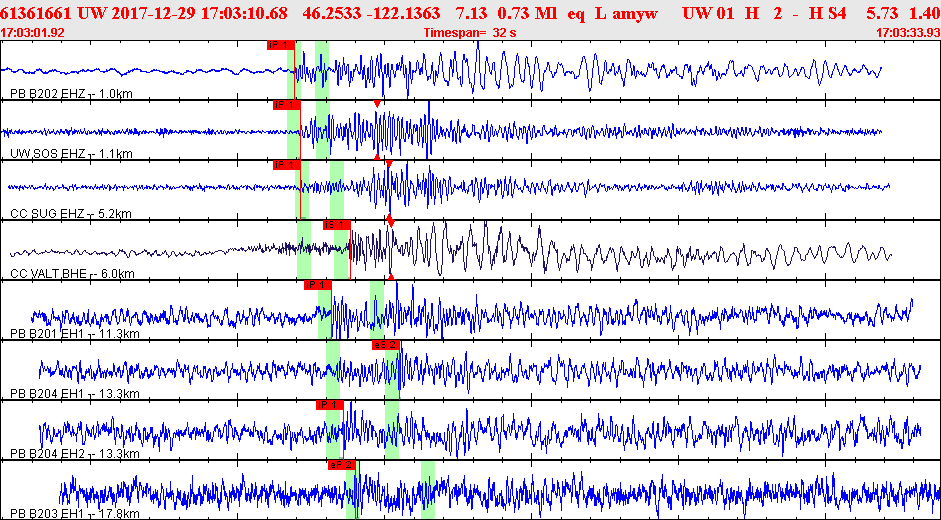Click the 'PB B203 EH1 - 17.8km' channel label
The height and width of the screenshot is (520, 941).
(75, 514)
